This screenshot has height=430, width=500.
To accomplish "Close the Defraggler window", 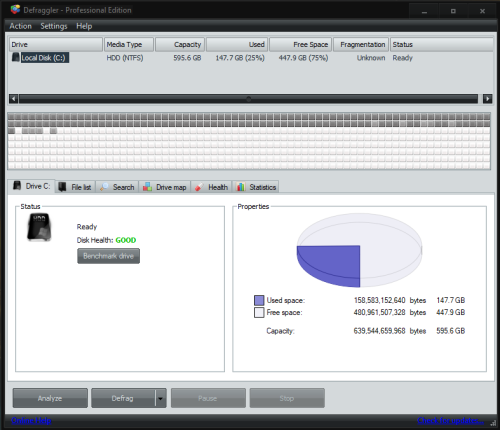I will tap(482, 11).
